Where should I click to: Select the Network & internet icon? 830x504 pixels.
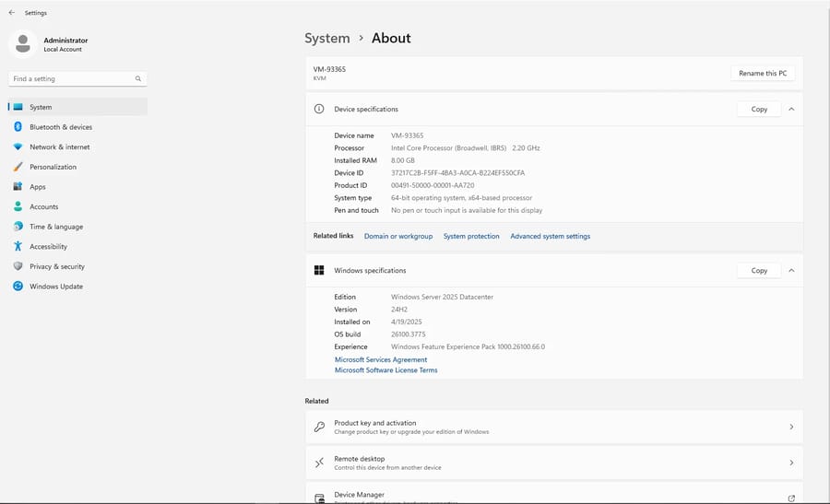coord(18,147)
